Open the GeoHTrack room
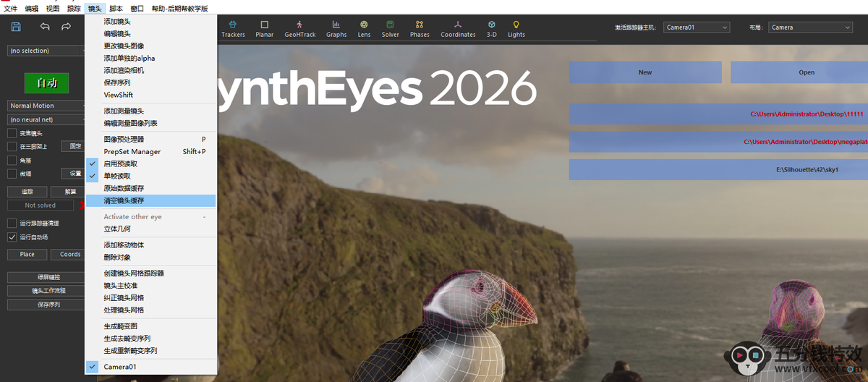Screen dimensions: 868x382 click(x=299, y=29)
